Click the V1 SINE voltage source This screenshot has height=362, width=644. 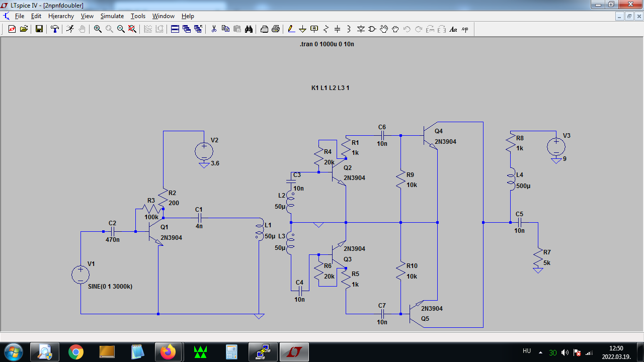pyautogui.click(x=80, y=275)
